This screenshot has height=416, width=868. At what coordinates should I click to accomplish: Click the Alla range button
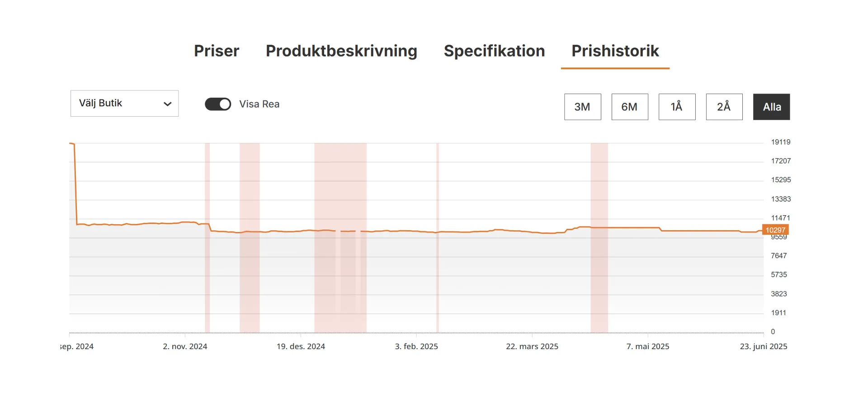coord(771,107)
